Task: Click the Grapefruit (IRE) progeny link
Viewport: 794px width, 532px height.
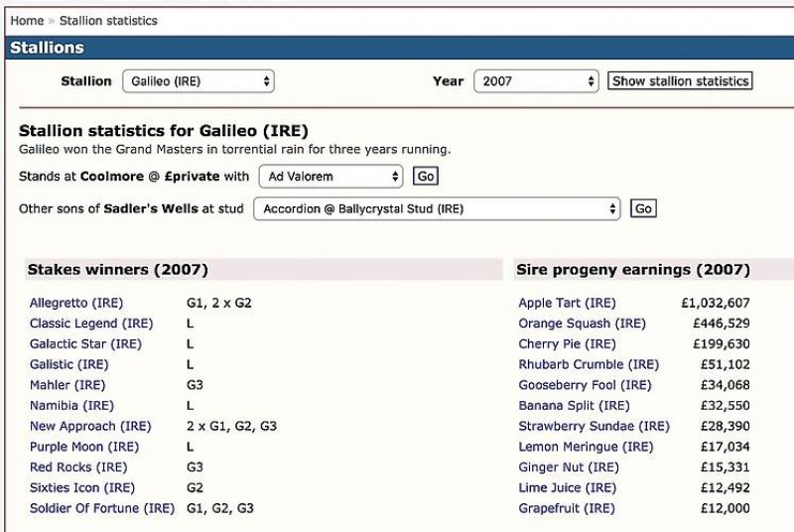Action: [x=567, y=509]
